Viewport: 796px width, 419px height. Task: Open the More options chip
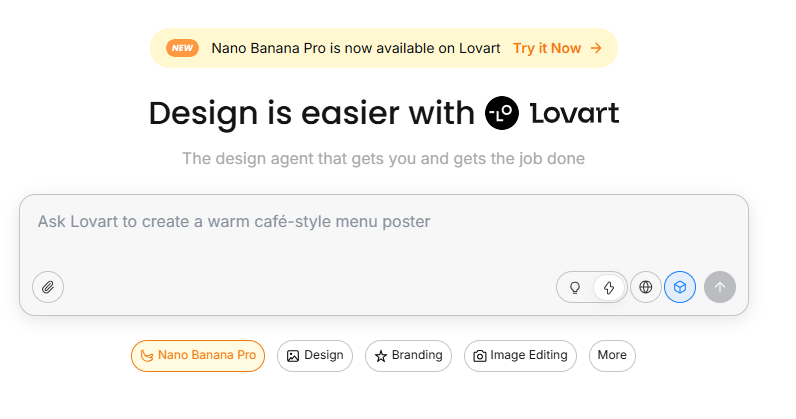coord(612,356)
